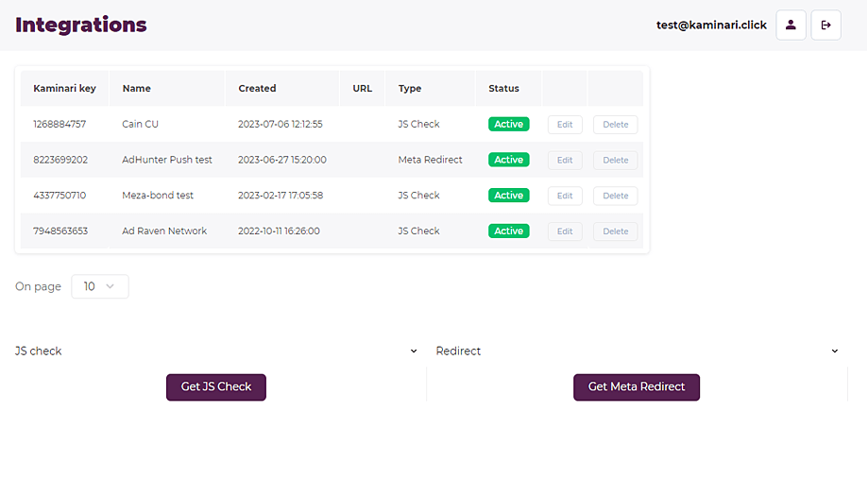The image size is (868, 497).
Task: Delete the Cain CU integration
Action: click(615, 125)
